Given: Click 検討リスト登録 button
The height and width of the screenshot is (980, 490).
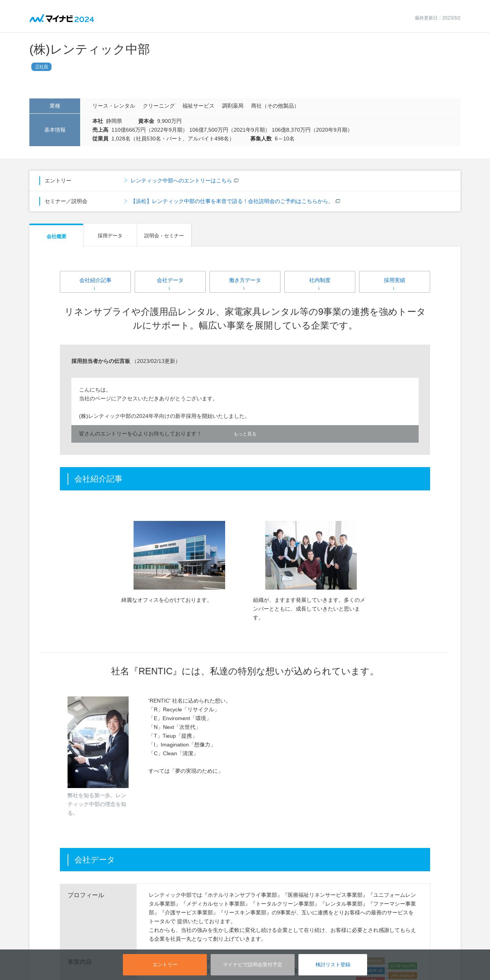Looking at the screenshot, I should point(333,964).
